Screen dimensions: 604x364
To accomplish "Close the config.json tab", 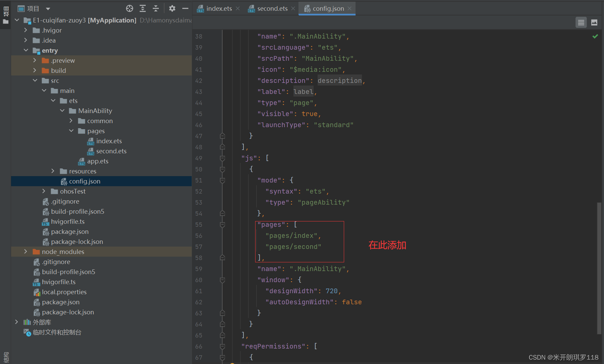I will click(x=350, y=9).
